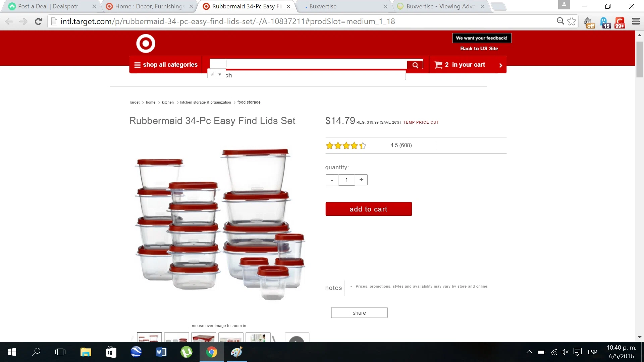Open the Chrome hamburger menu

click(636, 21)
